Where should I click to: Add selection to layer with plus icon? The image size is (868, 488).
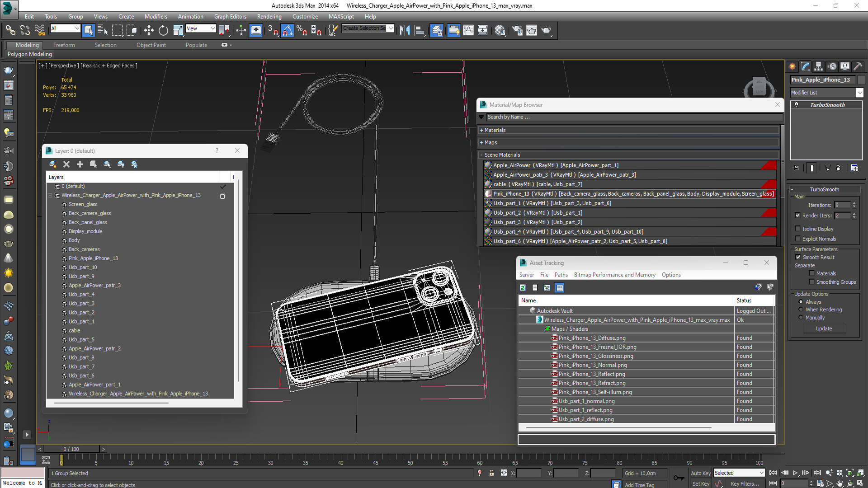click(80, 164)
